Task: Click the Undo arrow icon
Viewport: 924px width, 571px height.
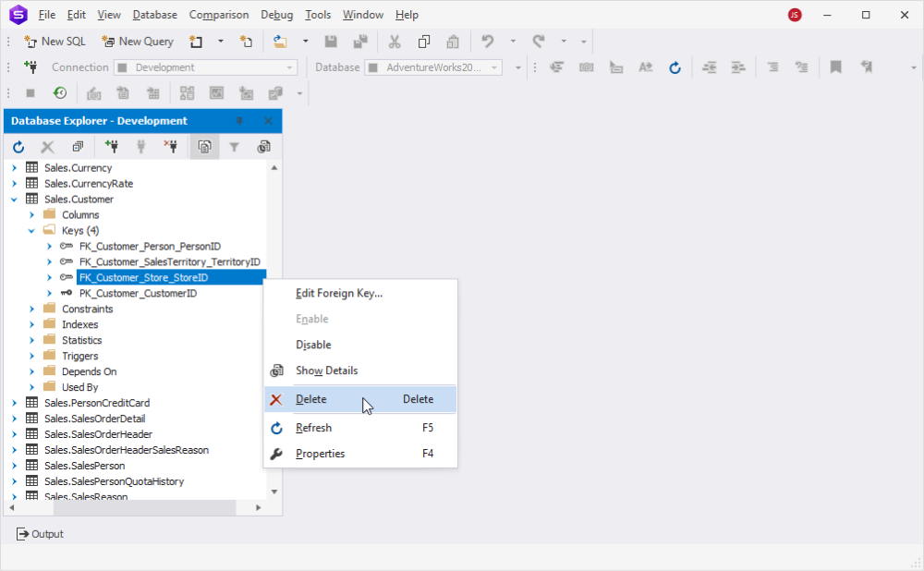Action: [487, 42]
